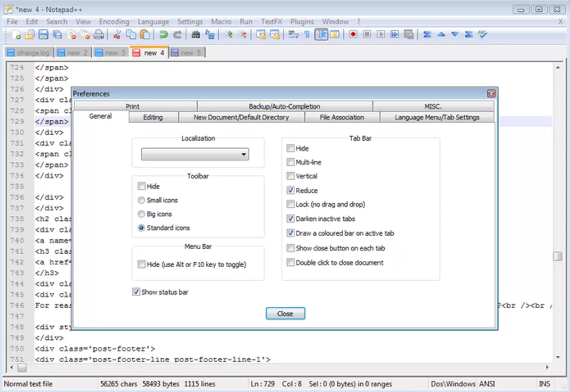Open Language Menu/Tab Settings tab
The width and height of the screenshot is (570, 392).
pos(437,118)
